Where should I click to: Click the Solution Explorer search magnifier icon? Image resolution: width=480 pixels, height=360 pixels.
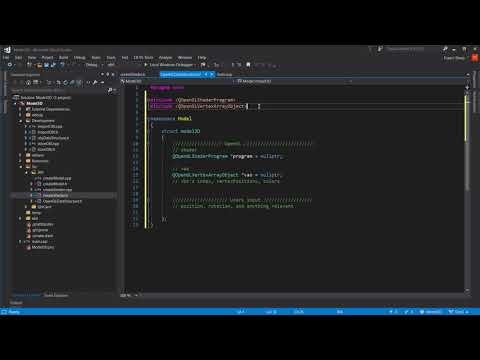[x=110, y=90]
